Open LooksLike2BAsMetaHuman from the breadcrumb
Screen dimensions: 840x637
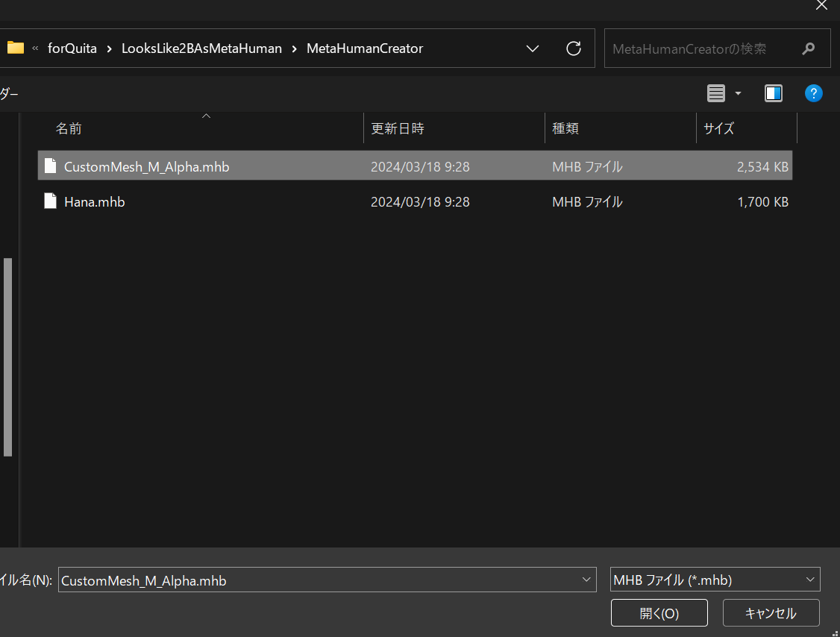pyautogui.click(x=201, y=48)
